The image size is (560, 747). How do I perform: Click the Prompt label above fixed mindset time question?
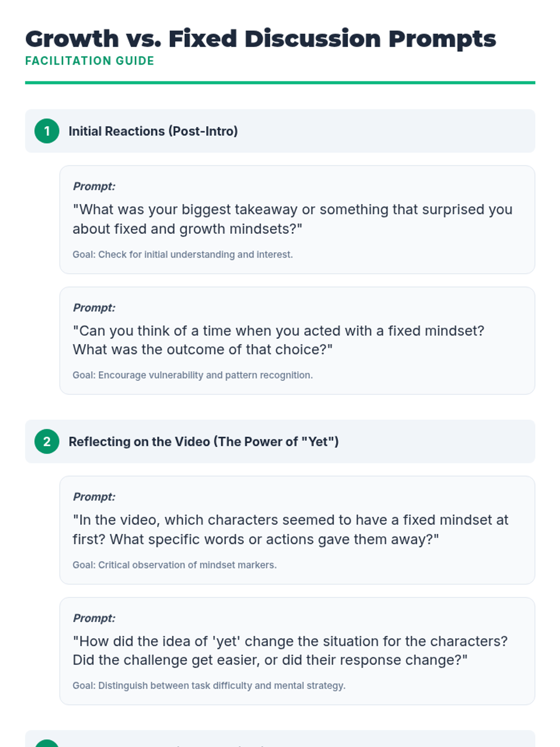click(94, 308)
